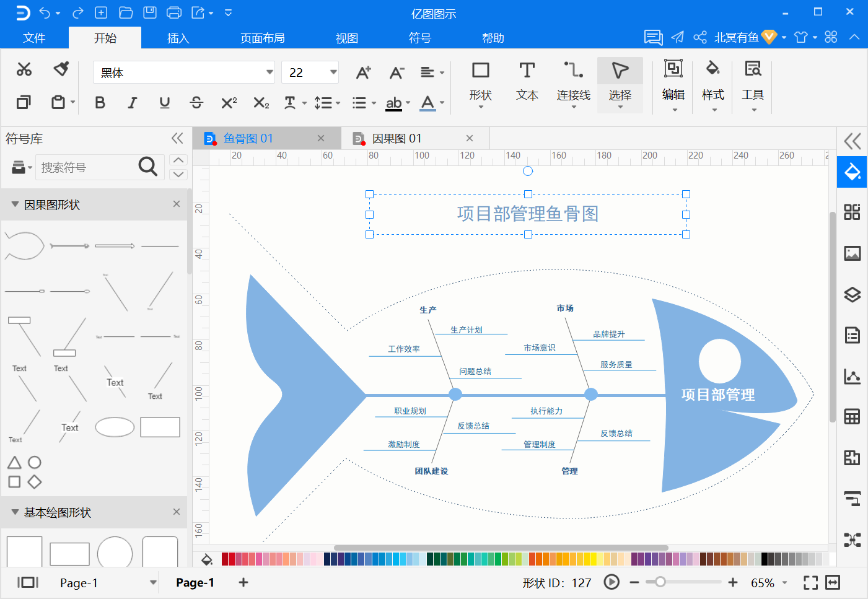
Task: Open the font name dropdown showing 黑体
Action: click(183, 72)
